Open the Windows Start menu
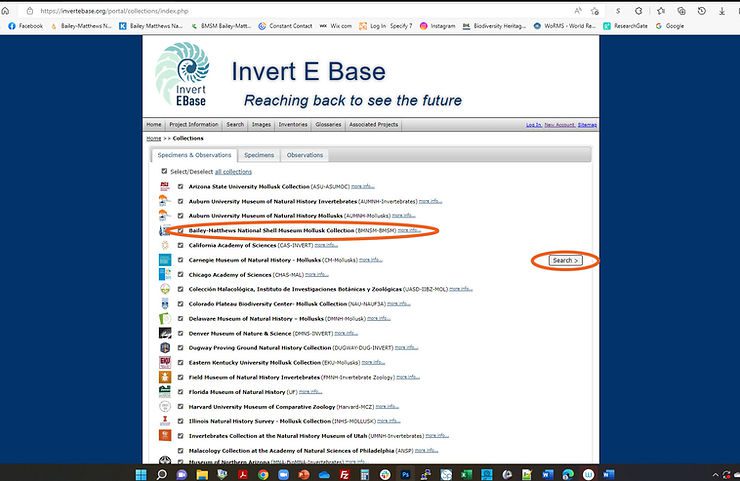The width and height of the screenshot is (740, 481). pos(141,474)
